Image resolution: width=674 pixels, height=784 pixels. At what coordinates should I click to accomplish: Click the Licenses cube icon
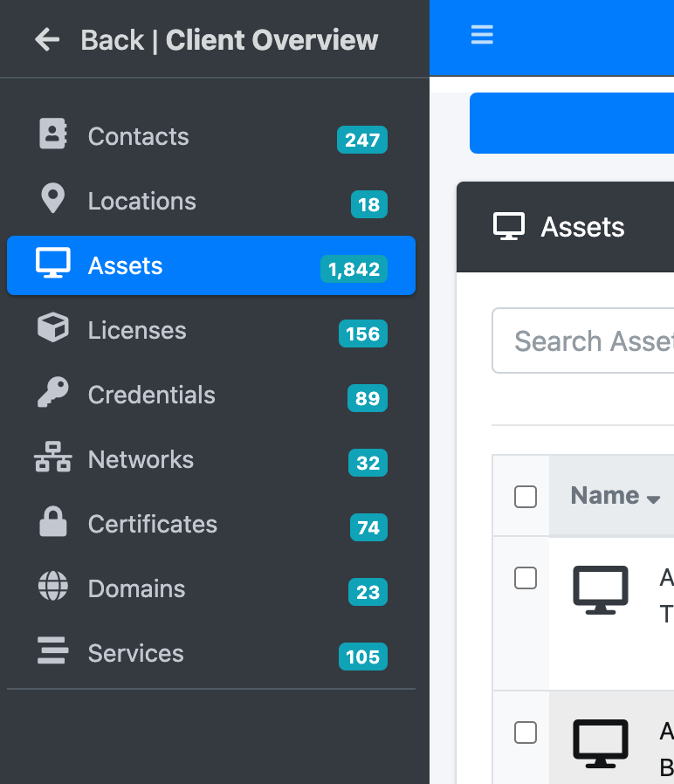[x=52, y=327]
